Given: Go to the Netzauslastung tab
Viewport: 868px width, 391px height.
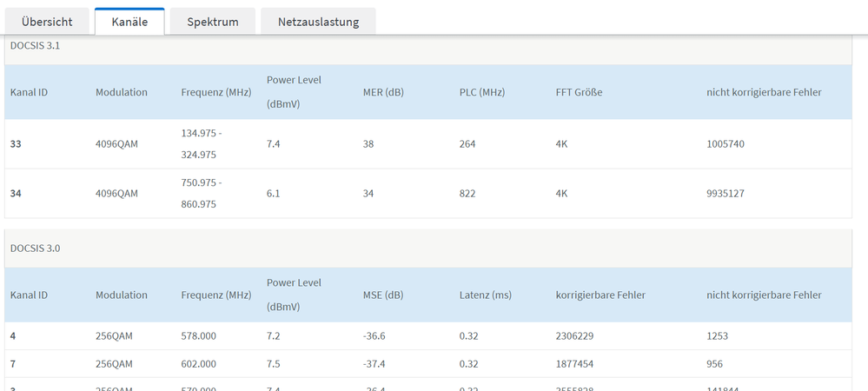Looking at the screenshot, I should pos(318,22).
